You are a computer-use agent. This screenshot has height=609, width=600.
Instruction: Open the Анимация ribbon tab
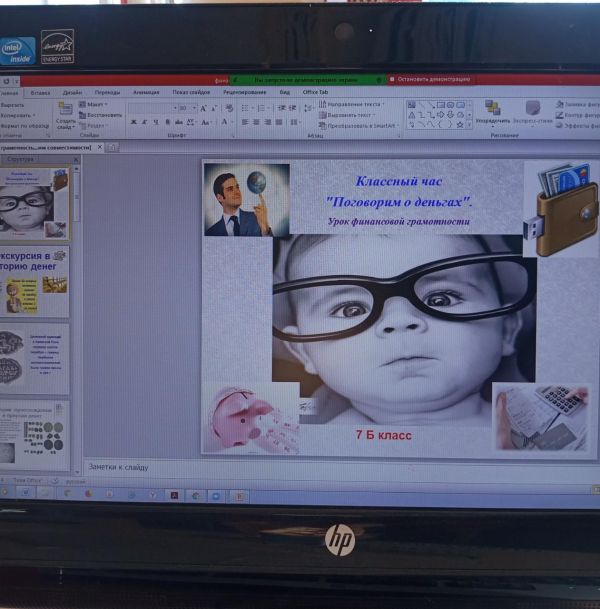click(x=146, y=92)
